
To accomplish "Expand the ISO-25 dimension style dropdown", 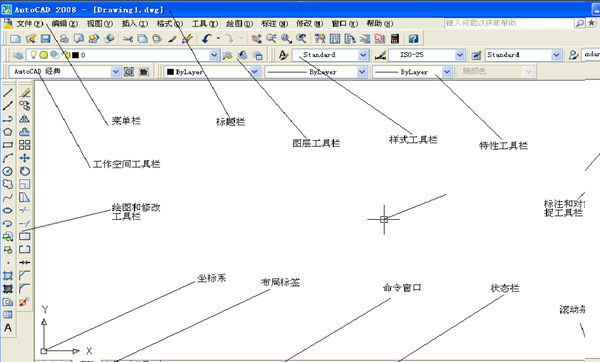I will click(x=460, y=55).
